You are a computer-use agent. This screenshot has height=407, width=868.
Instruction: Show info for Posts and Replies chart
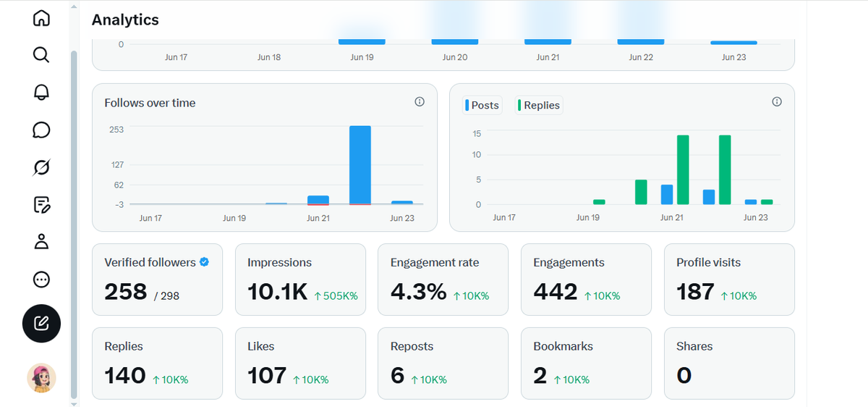click(x=777, y=102)
